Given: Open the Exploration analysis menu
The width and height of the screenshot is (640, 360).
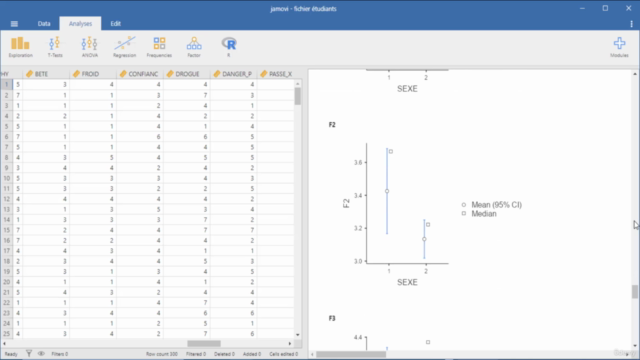Looking at the screenshot, I should click(20, 47).
